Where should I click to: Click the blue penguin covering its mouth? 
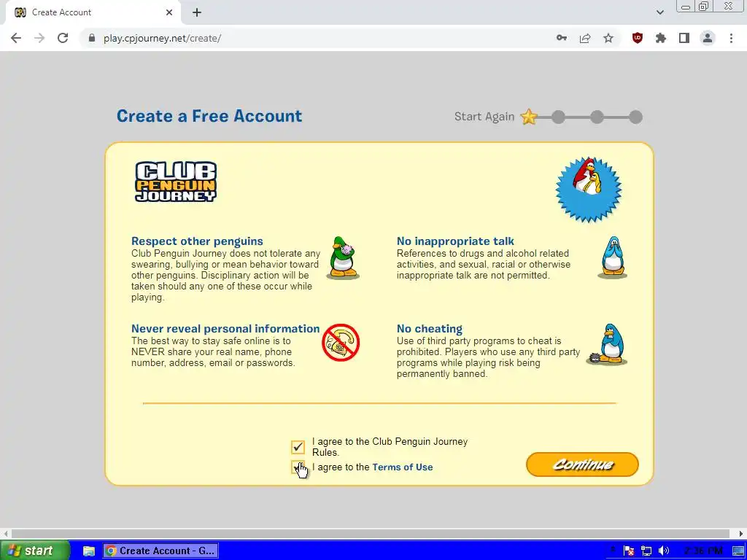point(612,257)
